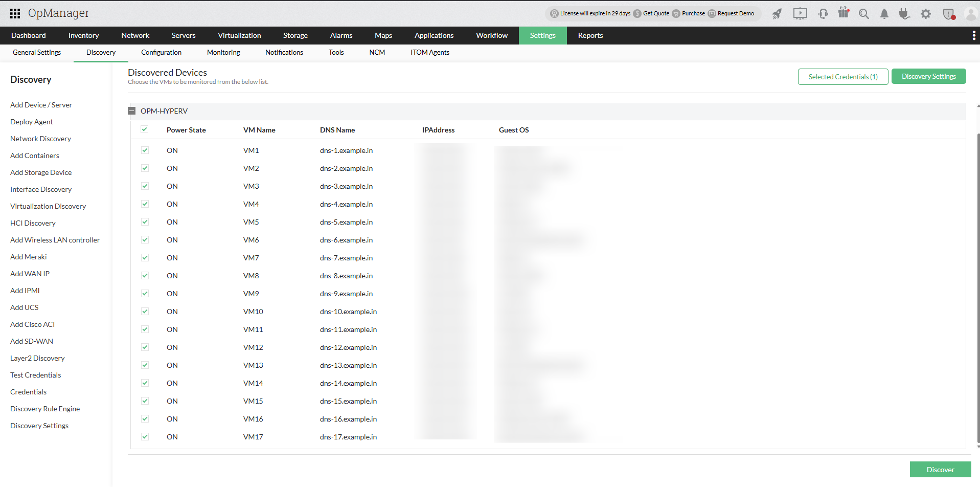The width and height of the screenshot is (980, 487).
Task: Click the license badge icon
Action: point(554,14)
